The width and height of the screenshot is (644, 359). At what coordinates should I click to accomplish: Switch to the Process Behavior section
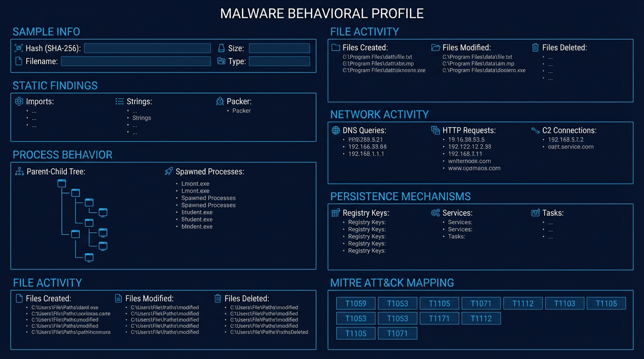point(62,155)
